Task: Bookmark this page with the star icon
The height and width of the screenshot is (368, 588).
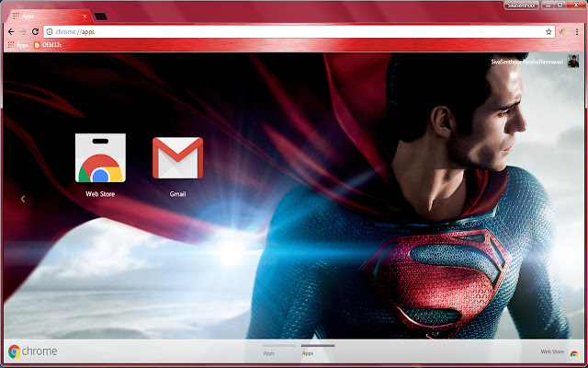Action: point(548,32)
